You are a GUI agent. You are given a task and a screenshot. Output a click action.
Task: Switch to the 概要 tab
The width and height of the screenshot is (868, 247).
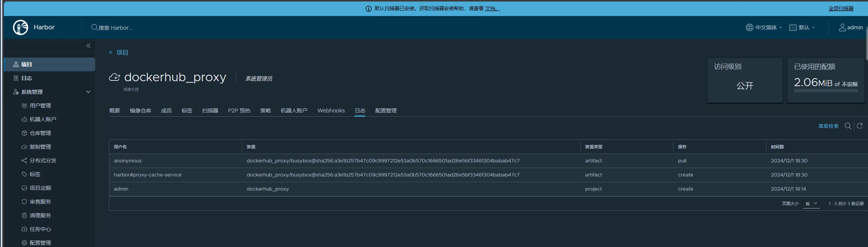pos(115,111)
